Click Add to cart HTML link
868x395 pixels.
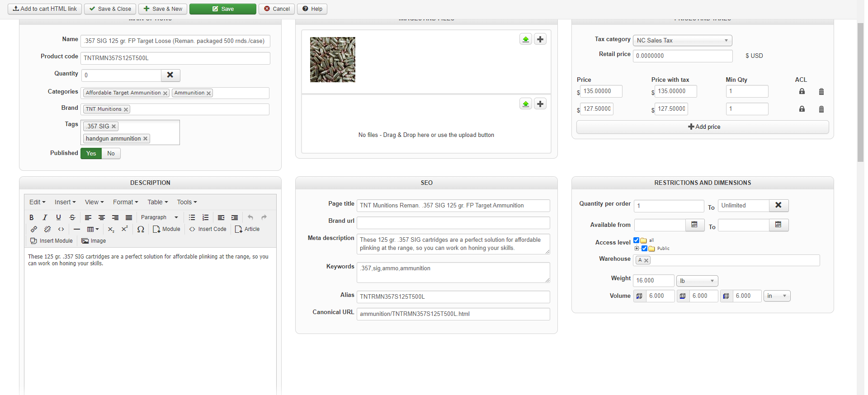coord(45,9)
